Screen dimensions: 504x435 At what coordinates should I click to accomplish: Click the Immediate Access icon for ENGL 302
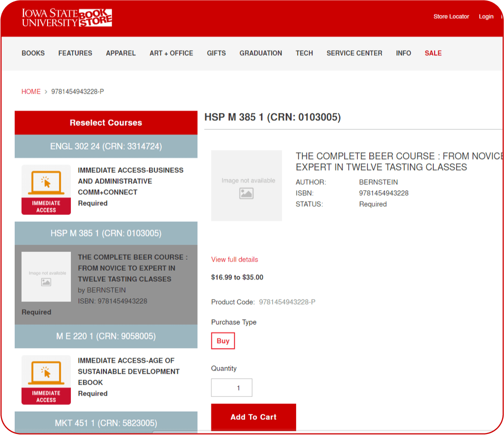click(46, 190)
